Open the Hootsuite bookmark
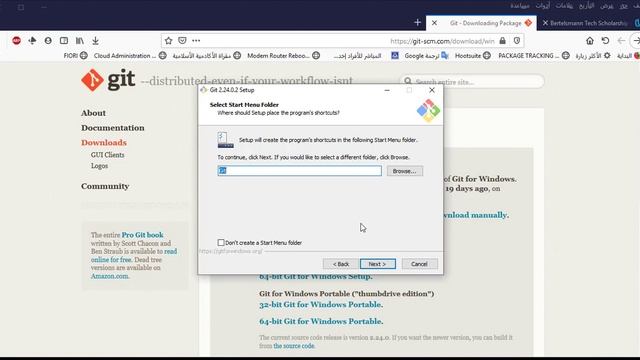The height and width of the screenshot is (360, 640). click(x=473, y=56)
